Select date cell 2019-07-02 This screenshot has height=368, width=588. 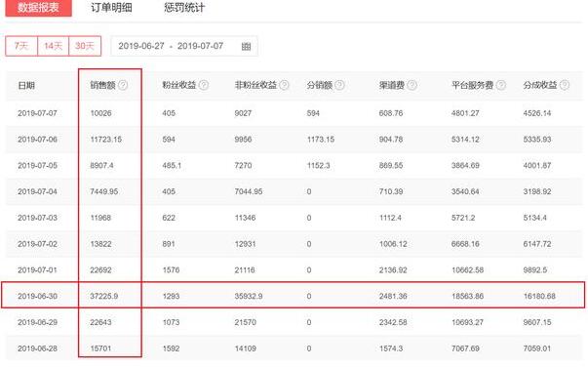tap(37, 244)
